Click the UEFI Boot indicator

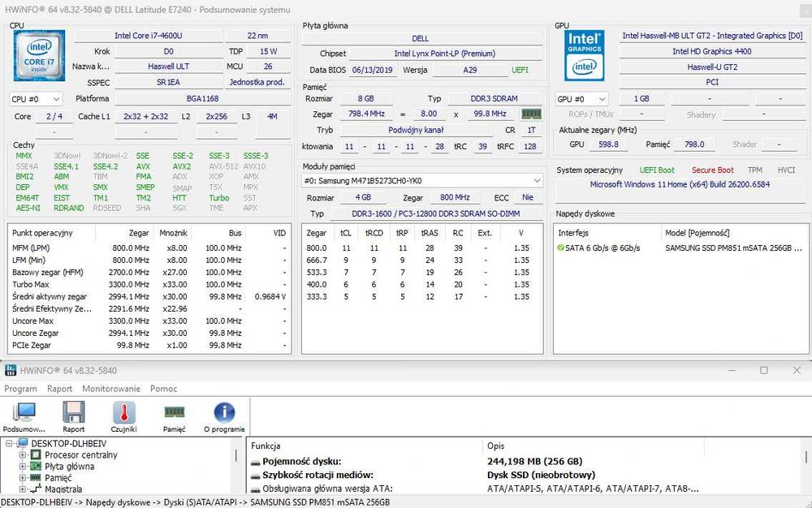tap(657, 170)
